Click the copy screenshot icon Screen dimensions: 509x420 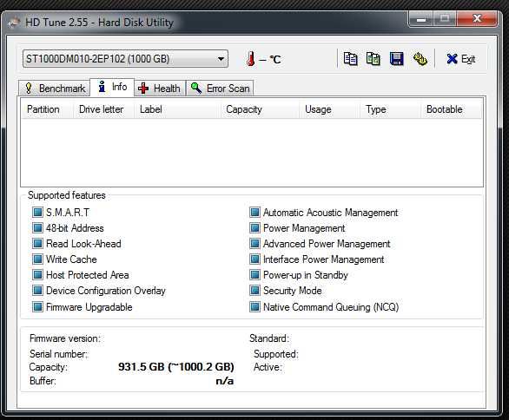click(373, 59)
